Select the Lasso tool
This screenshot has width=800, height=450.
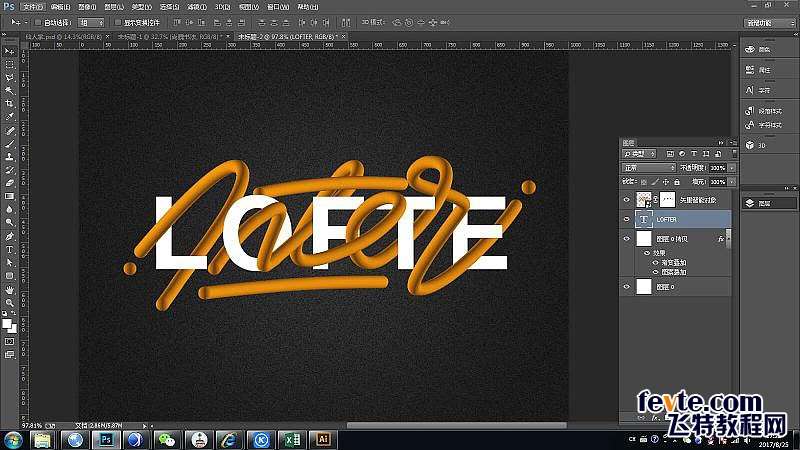(x=10, y=78)
